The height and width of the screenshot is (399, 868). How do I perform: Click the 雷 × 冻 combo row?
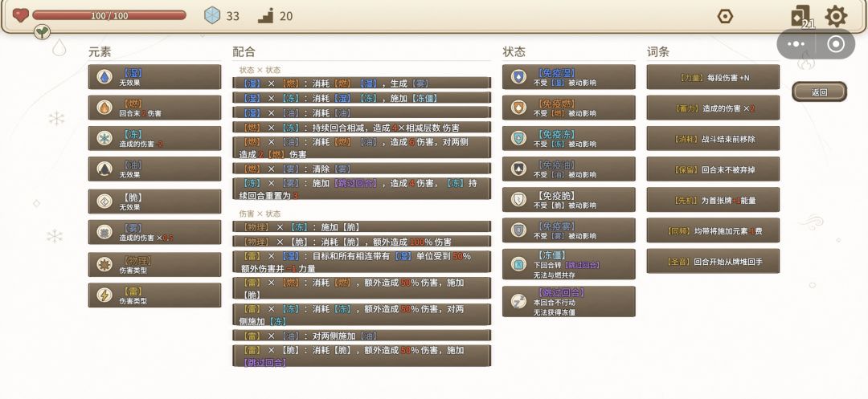362,315
